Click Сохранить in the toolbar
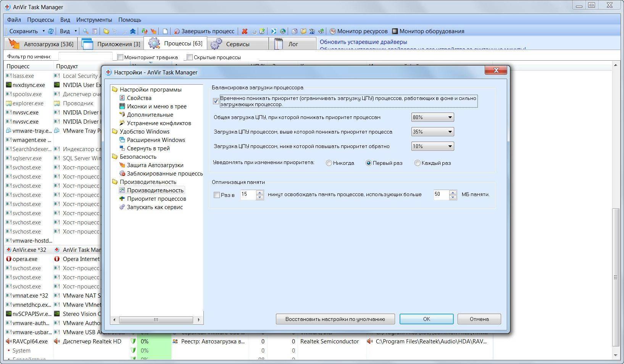This screenshot has width=624, height=364. click(x=24, y=31)
